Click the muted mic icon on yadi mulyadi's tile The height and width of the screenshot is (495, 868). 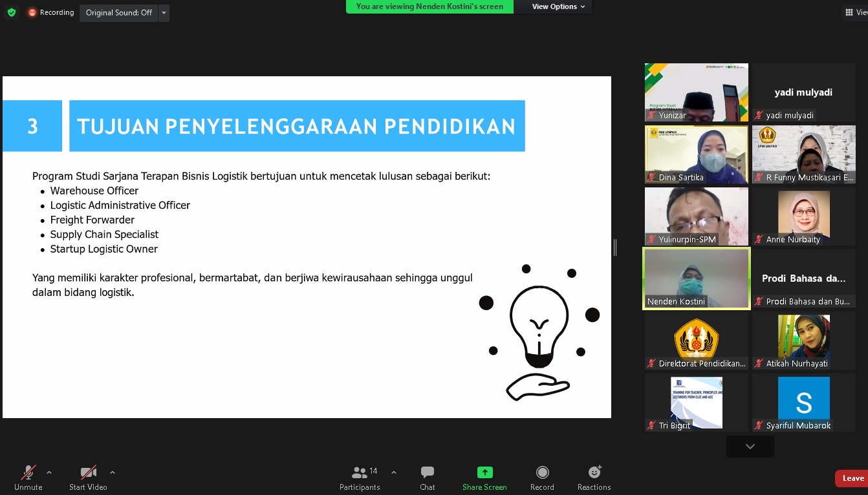(758, 116)
